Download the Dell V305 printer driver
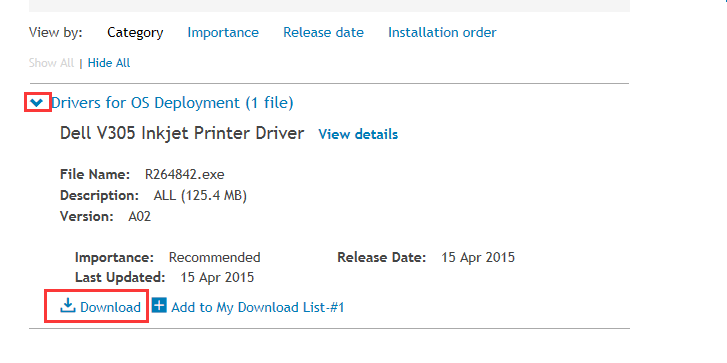 point(101,306)
